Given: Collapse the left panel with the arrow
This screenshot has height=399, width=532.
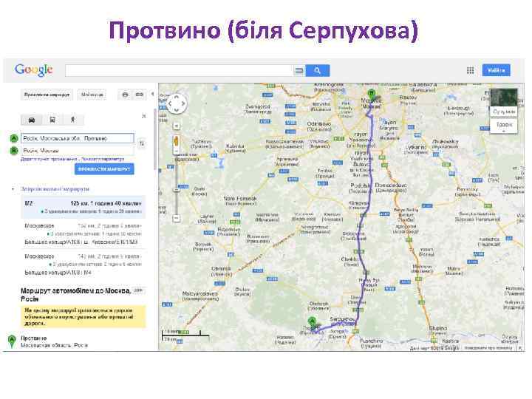Looking at the screenshot, I should coord(152,94).
